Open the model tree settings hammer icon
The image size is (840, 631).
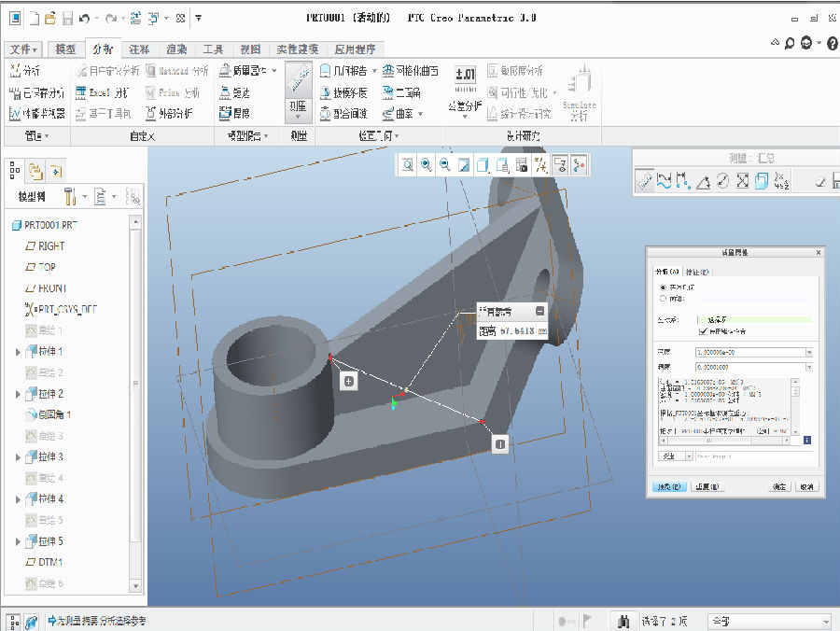(71, 197)
